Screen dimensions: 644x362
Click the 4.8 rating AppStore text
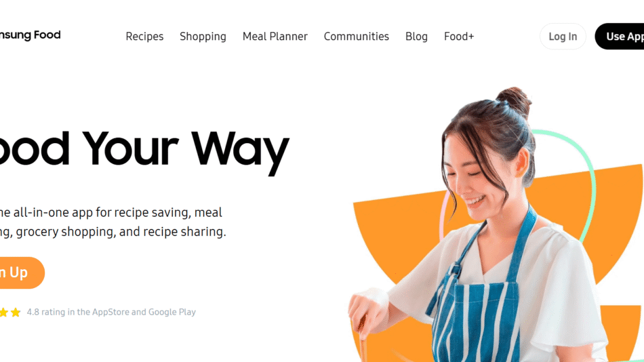click(x=111, y=313)
